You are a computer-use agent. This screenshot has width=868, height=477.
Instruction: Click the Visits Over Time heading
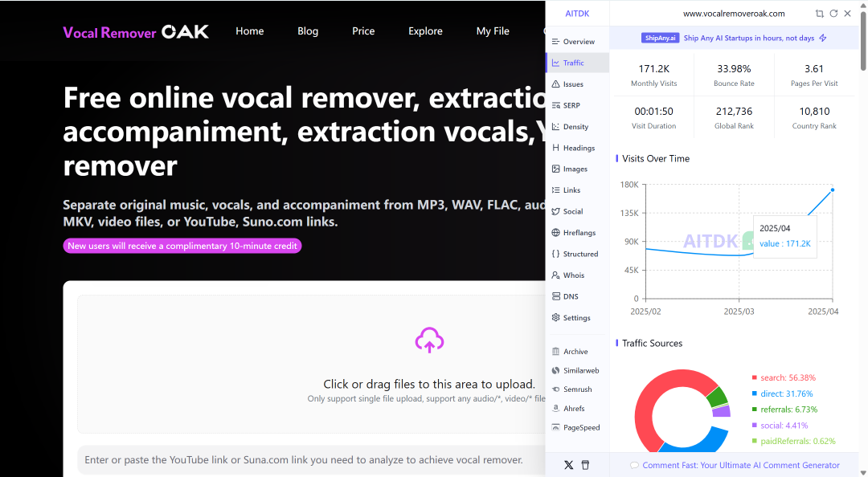point(656,158)
